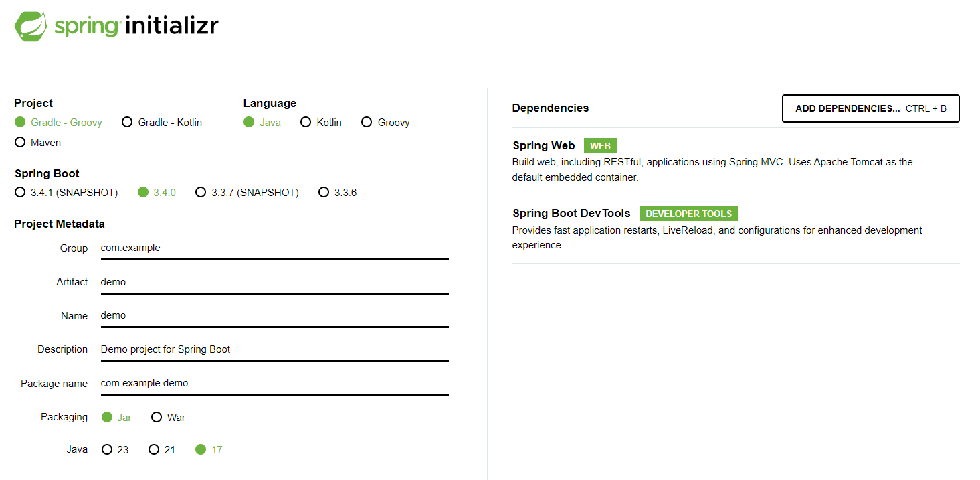Choose Maven as the project type
This screenshot has width=980, height=480.
37,143
